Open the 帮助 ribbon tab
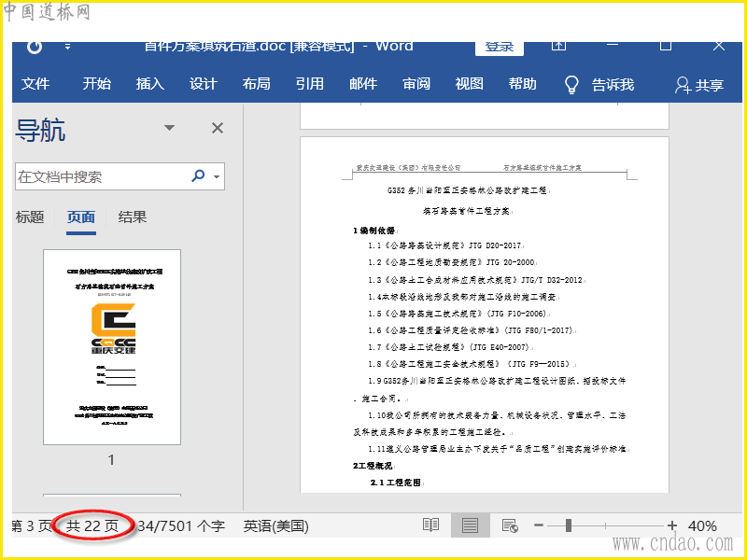The height and width of the screenshot is (560, 747). (523, 84)
